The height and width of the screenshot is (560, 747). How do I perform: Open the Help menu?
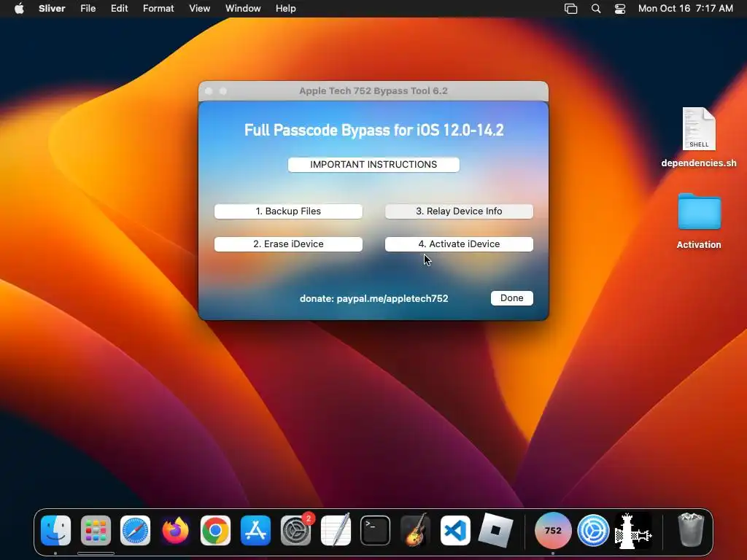[x=285, y=9]
